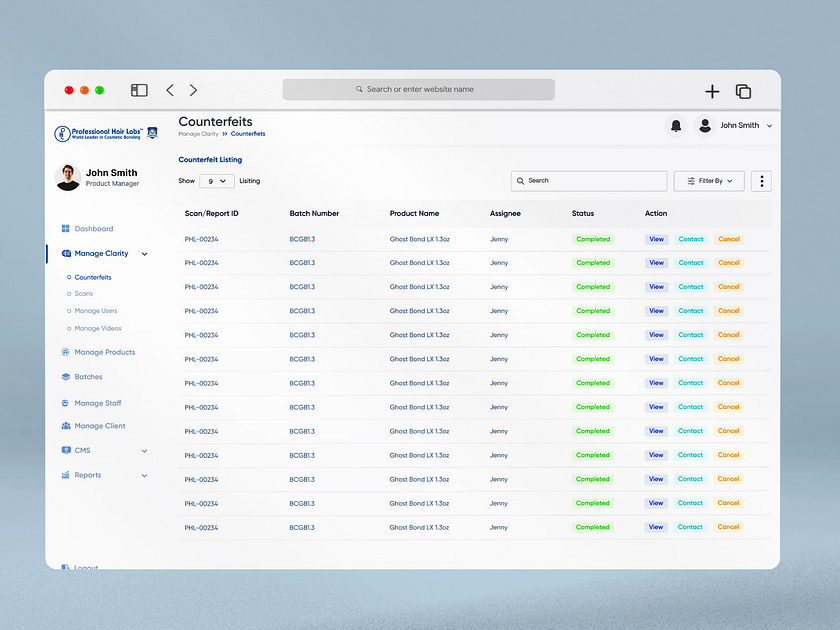
Task: Go forward with browser forward arrow
Action: click(x=193, y=90)
